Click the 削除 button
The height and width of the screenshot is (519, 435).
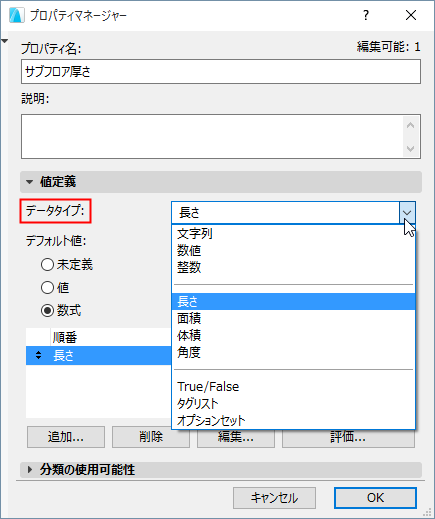(151, 437)
